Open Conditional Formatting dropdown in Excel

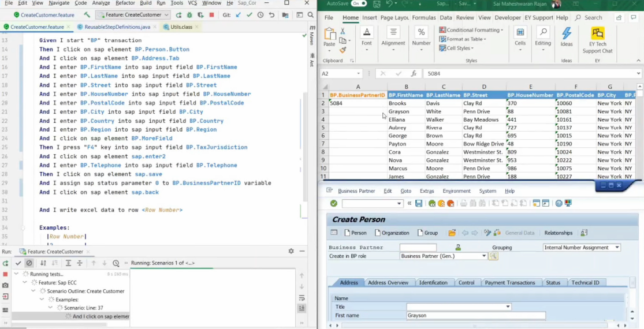point(471,30)
